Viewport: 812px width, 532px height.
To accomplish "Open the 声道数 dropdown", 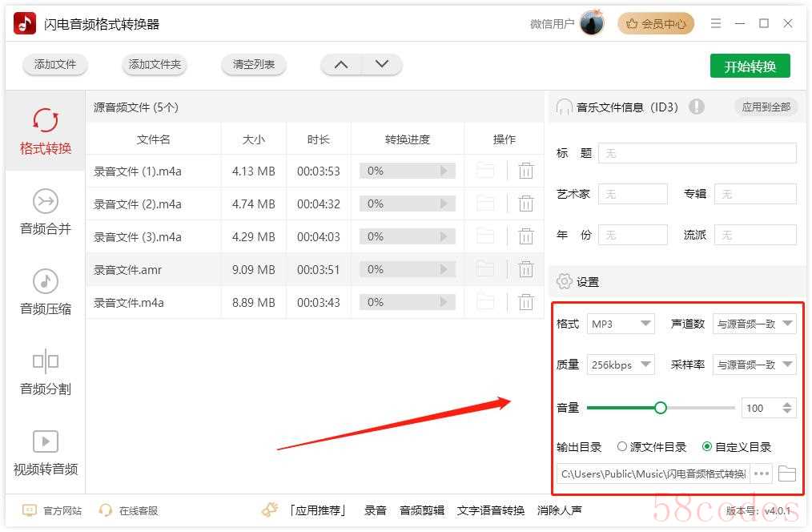I will tap(754, 324).
